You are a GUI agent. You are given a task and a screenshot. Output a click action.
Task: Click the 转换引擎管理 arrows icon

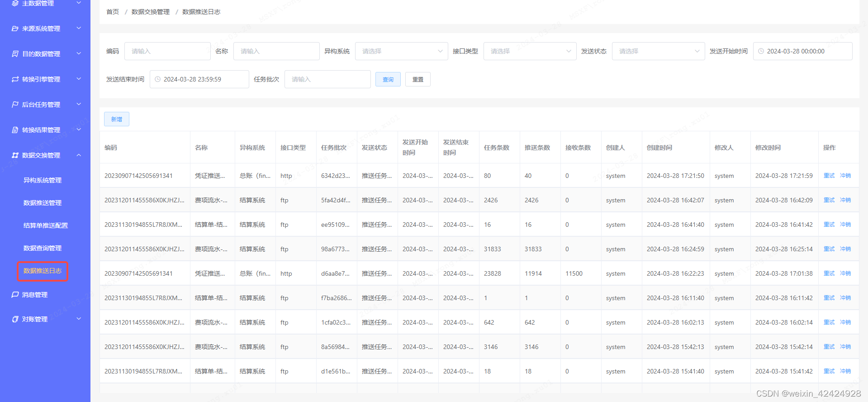coord(15,79)
